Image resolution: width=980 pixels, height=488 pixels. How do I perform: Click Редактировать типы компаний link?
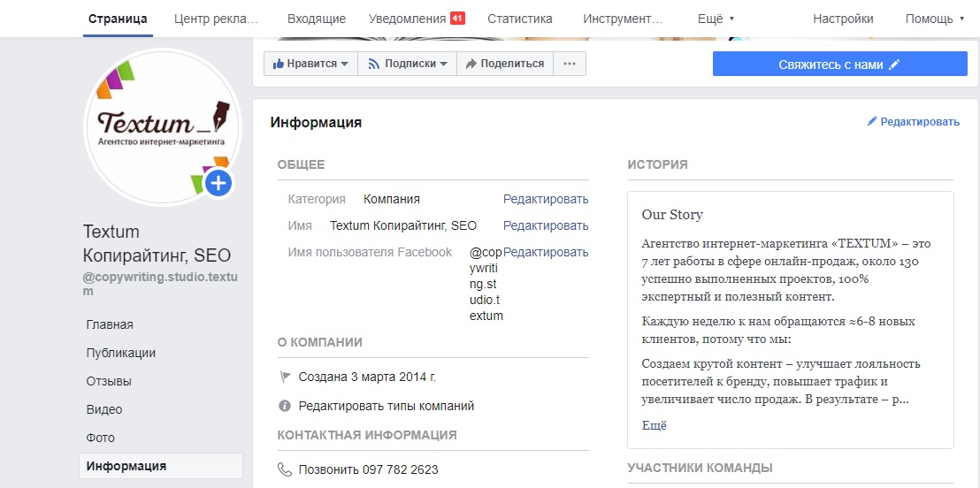pyautogui.click(x=387, y=406)
